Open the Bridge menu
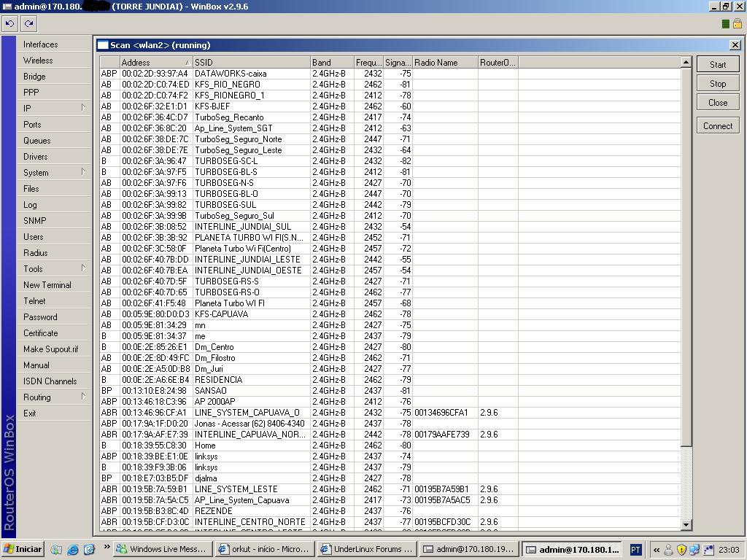 point(53,76)
